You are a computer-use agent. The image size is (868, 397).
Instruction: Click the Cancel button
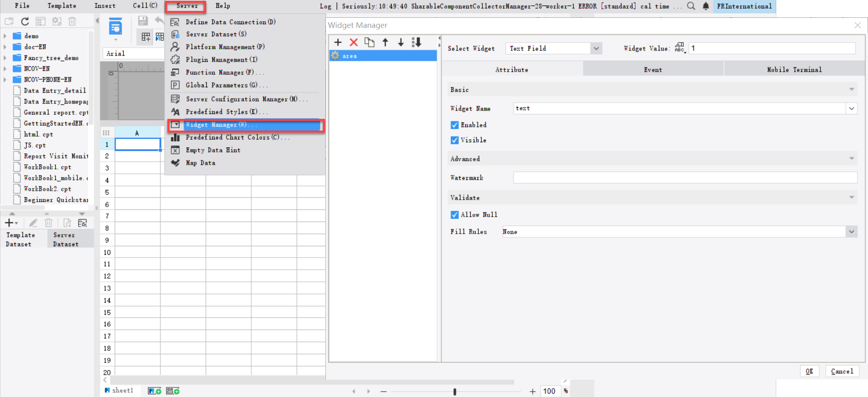click(842, 371)
